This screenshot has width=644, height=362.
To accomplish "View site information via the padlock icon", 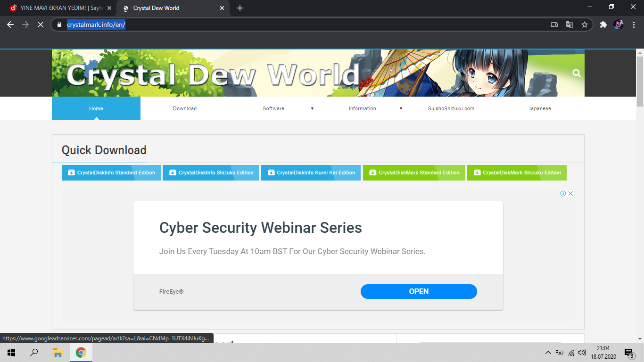I will 59,25.
